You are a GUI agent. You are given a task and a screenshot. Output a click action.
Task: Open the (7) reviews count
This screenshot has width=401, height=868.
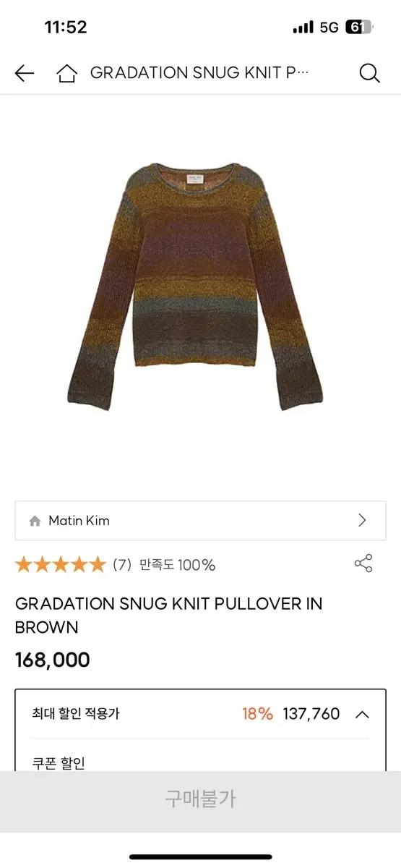coord(122,565)
